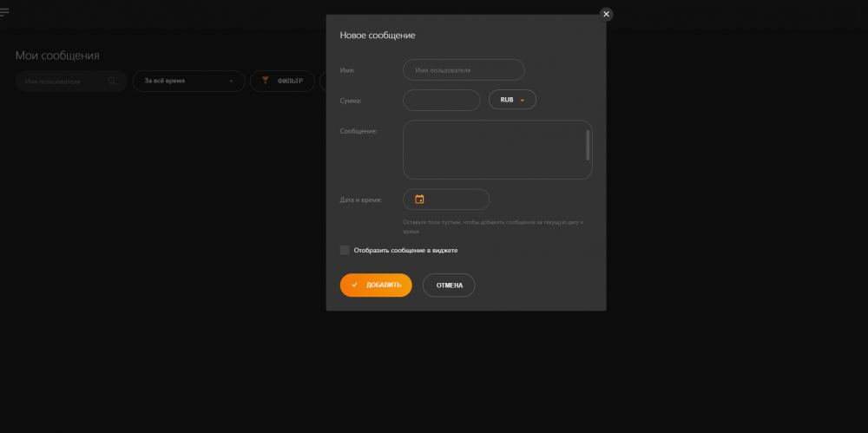Click the Мои сообщения page heading
The width and height of the screenshot is (868, 433).
point(57,56)
